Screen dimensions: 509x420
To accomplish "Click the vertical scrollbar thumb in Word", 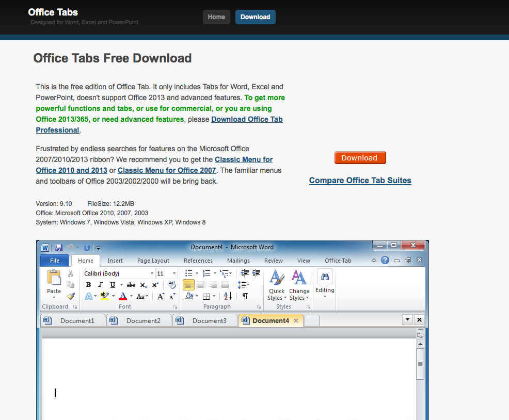I will (x=420, y=364).
